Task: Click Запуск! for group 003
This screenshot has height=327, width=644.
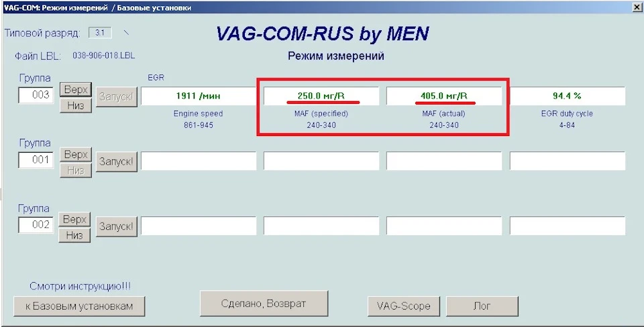Action: pyautogui.click(x=117, y=97)
